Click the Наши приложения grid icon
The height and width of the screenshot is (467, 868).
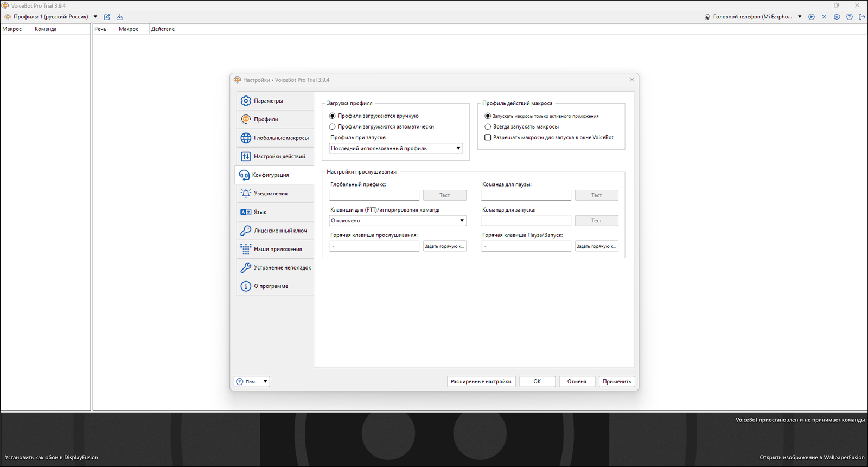pos(246,249)
